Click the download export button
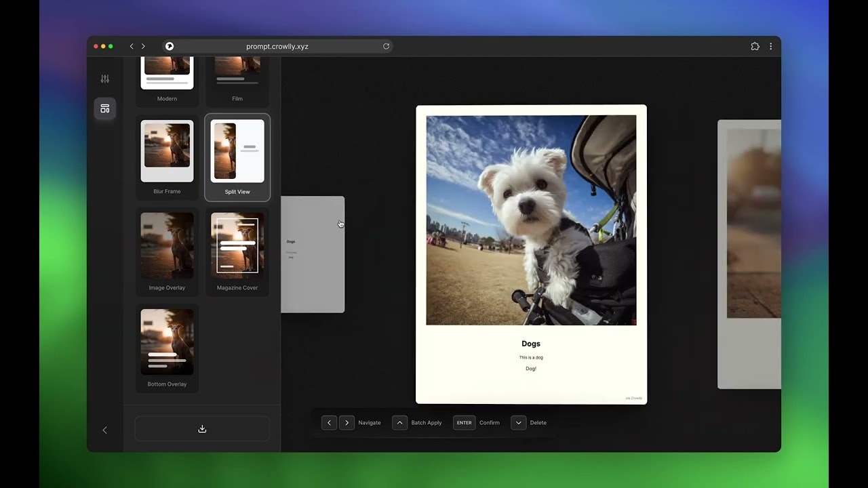The width and height of the screenshot is (868, 488). (202, 429)
